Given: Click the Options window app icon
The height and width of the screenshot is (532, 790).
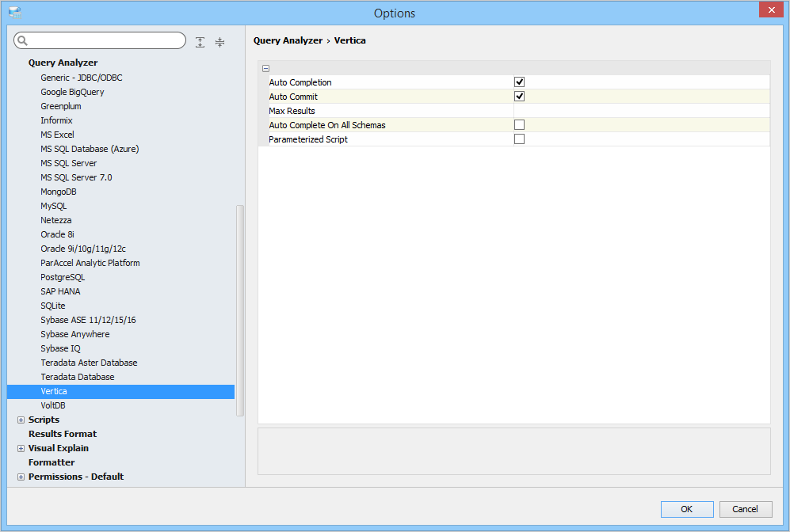Looking at the screenshot, I should [15, 13].
